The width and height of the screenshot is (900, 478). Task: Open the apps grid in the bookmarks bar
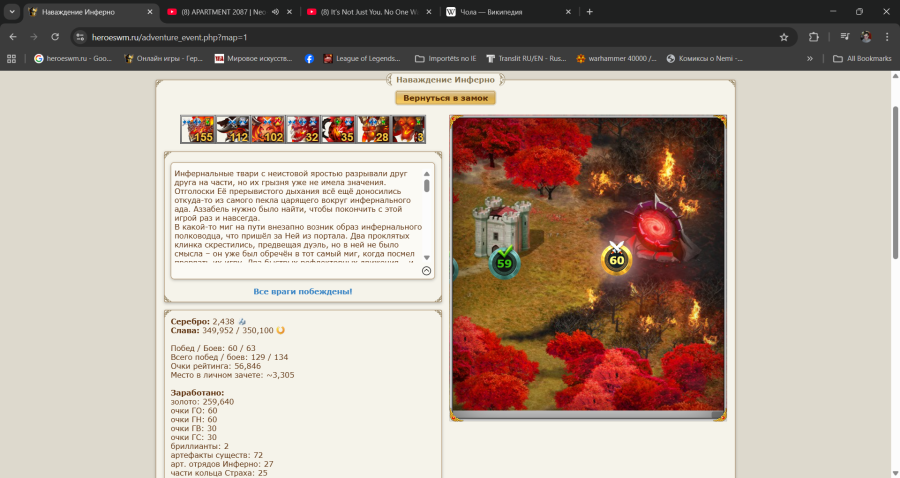(11, 59)
